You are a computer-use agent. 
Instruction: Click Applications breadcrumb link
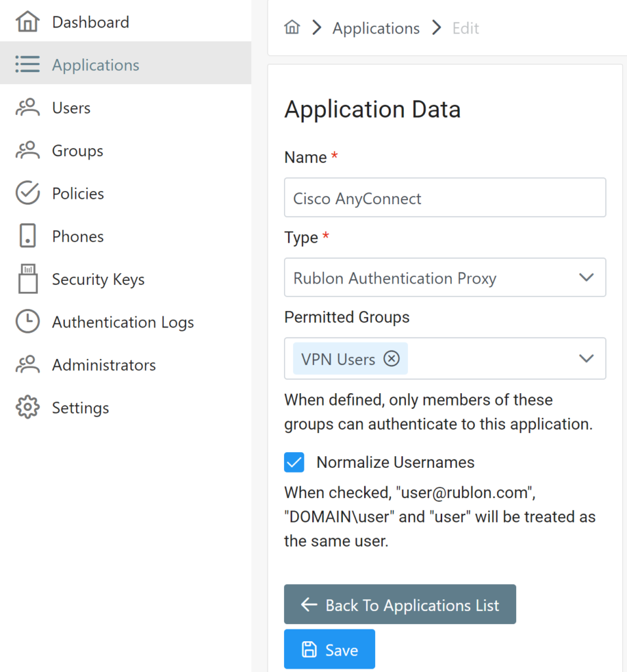point(376,28)
